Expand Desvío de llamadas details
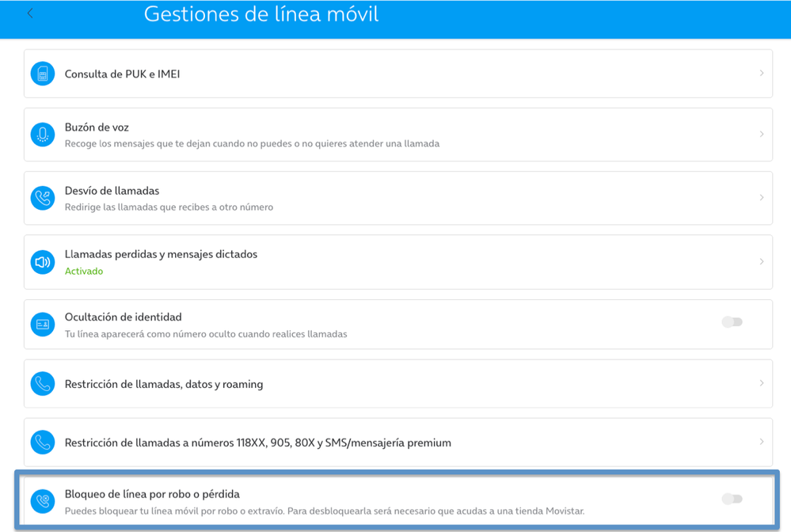791x532 pixels. tap(762, 197)
